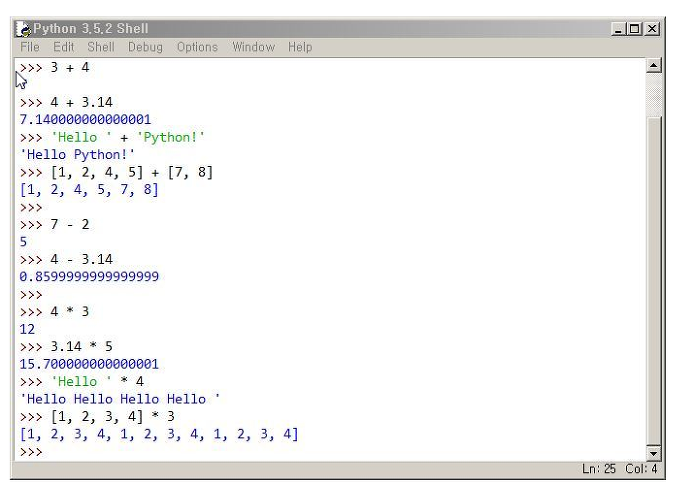Click the output 'Hello Python!'

77,154
